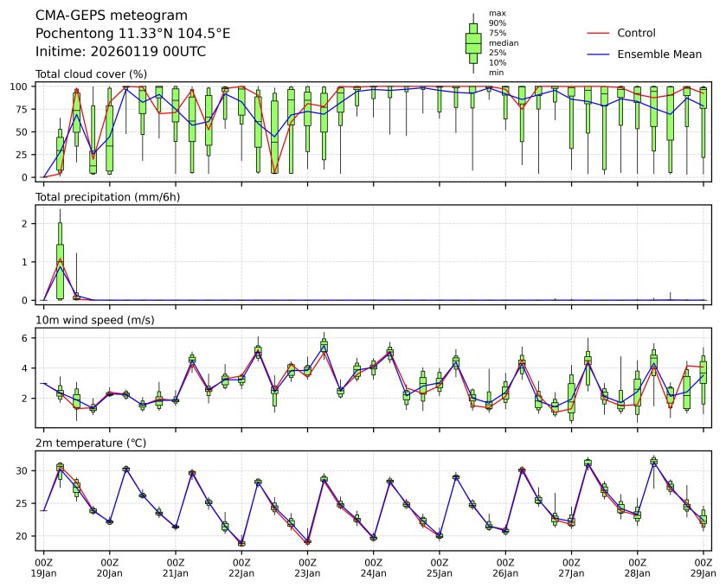This screenshot has height=588, width=726.
Task: Click the blue Ensemble Mean legend line
Action: coord(599,54)
